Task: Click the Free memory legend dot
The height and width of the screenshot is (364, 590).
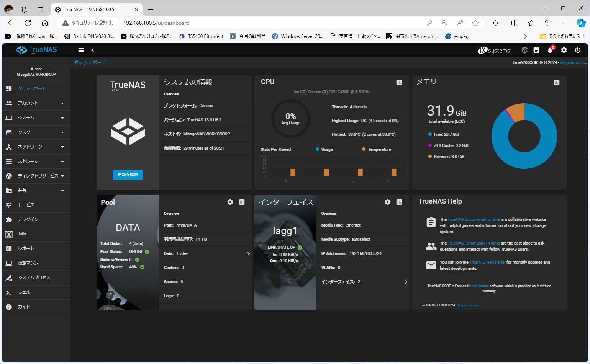Action: tap(430, 134)
